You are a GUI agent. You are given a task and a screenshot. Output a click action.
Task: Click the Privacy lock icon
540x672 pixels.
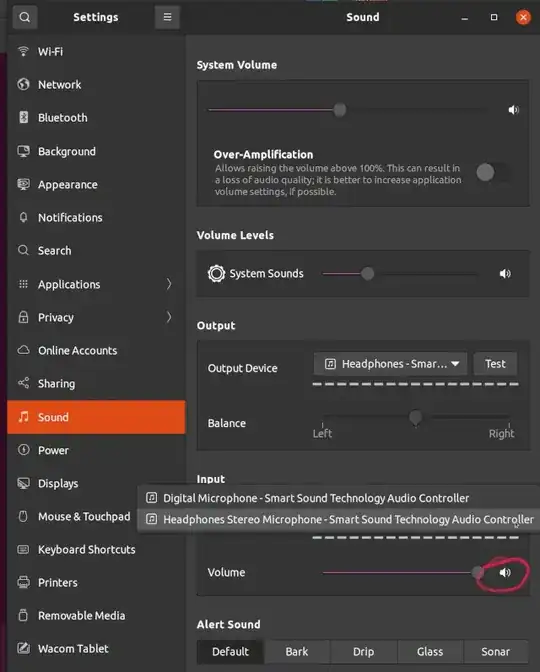(23, 317)
